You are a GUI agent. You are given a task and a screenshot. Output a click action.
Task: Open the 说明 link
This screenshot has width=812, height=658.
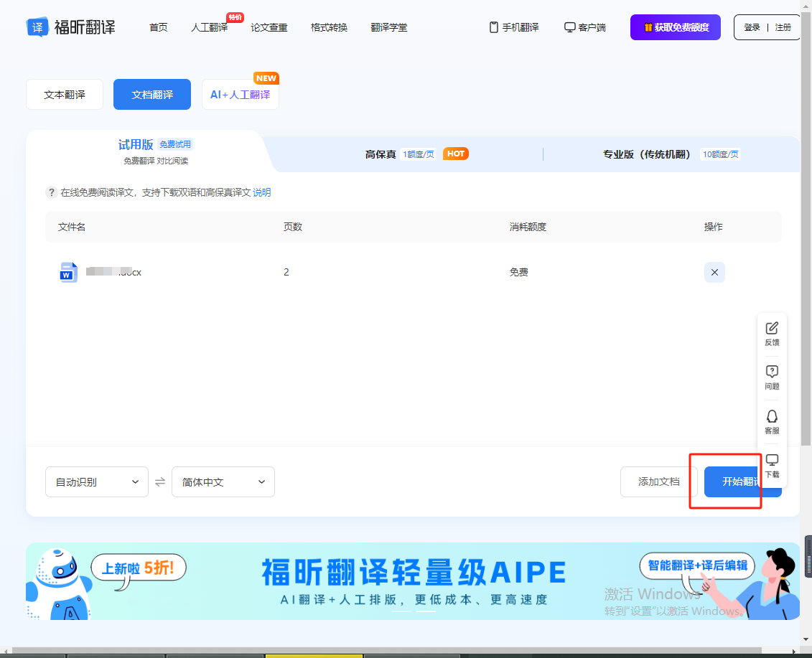pos(262,192)
